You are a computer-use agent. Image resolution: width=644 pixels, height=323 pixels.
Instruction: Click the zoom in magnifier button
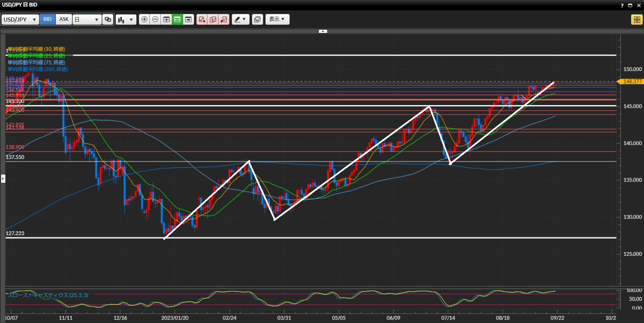click(x=144, y=20)
